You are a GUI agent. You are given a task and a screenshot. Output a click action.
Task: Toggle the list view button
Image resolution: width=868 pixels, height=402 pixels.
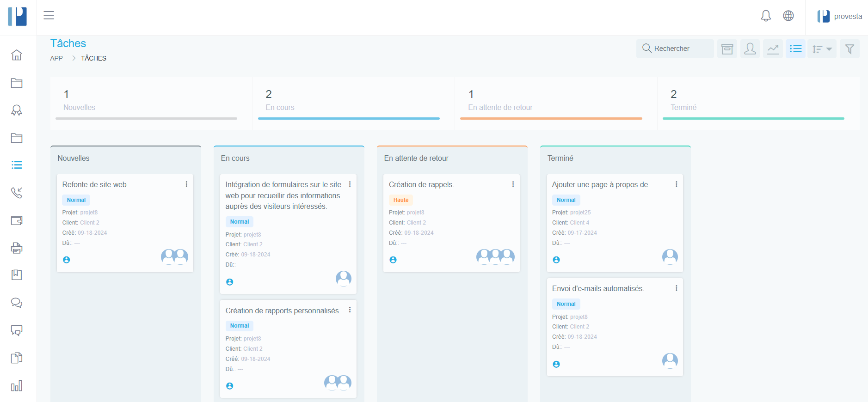795,49
